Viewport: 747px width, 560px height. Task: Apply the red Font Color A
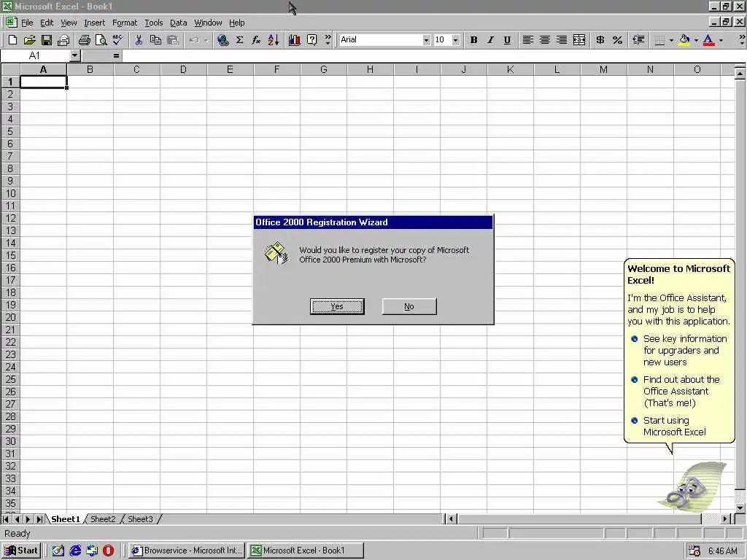[x=709, y=41]
